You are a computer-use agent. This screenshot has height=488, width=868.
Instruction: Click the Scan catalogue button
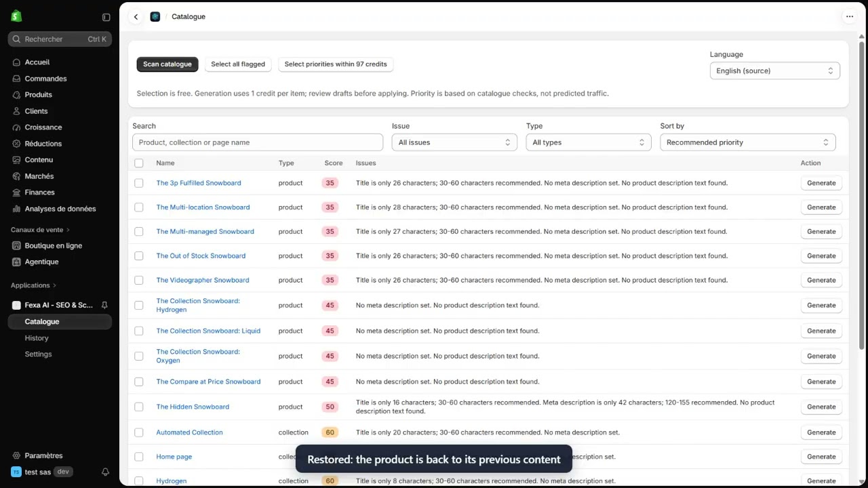click(x=167, y=64)
